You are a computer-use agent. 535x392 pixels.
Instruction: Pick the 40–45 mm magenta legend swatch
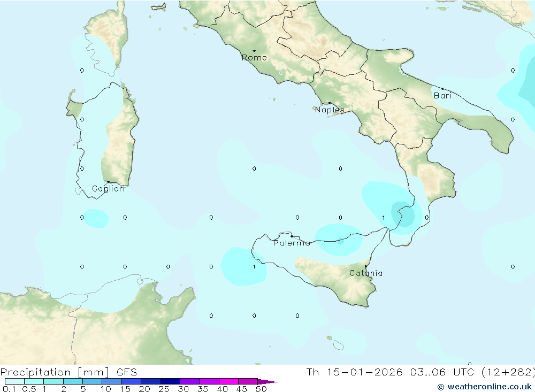[x=228, y=381]
